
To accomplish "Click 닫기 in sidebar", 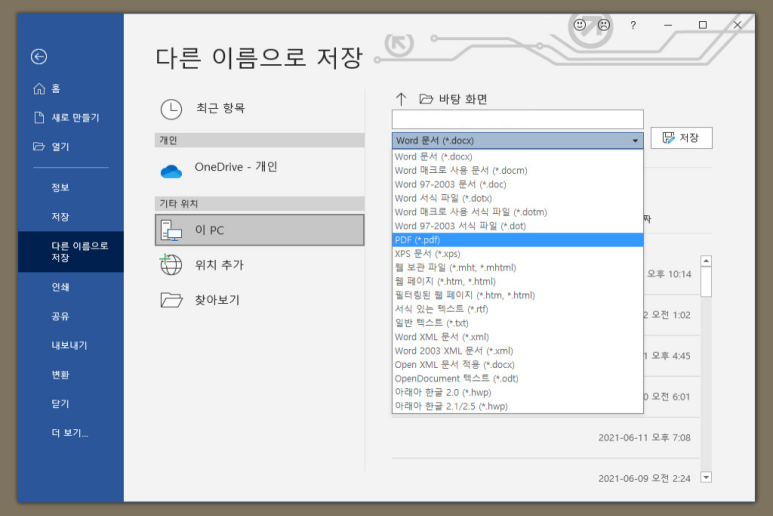I will coord(60,404).
